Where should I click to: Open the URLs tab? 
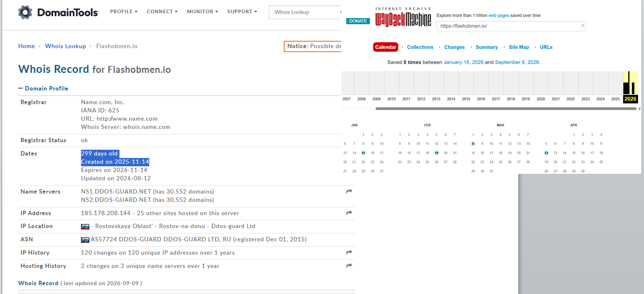pos(546,47)
